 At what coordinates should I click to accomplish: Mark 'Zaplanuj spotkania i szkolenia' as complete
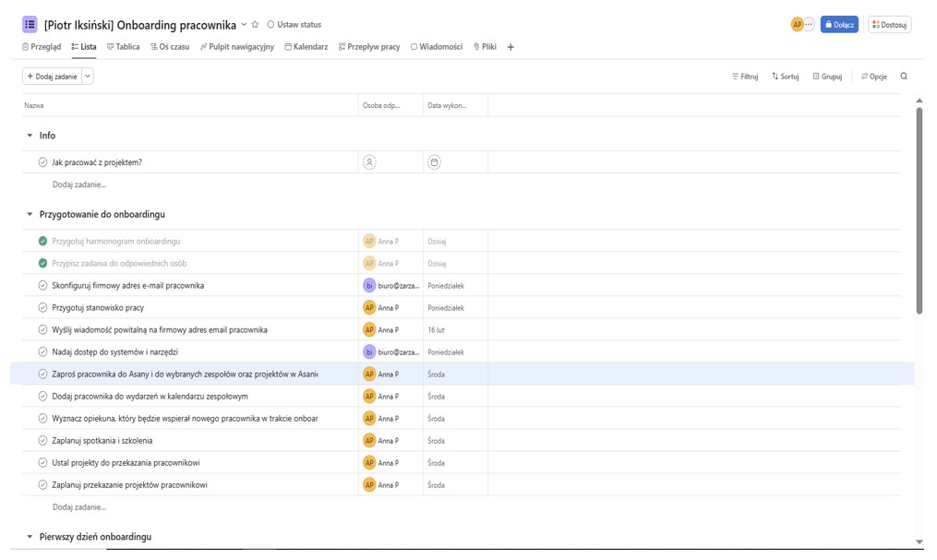tap(42, 441)
